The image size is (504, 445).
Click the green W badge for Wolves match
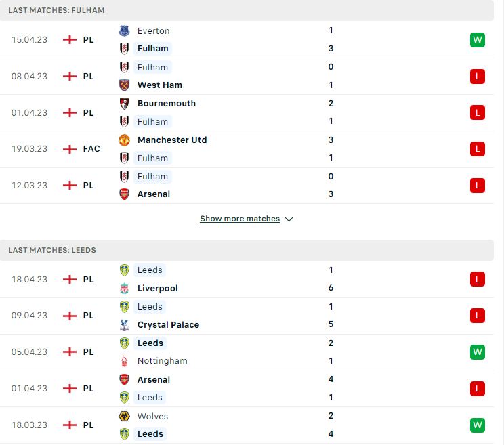click(478, 425)
